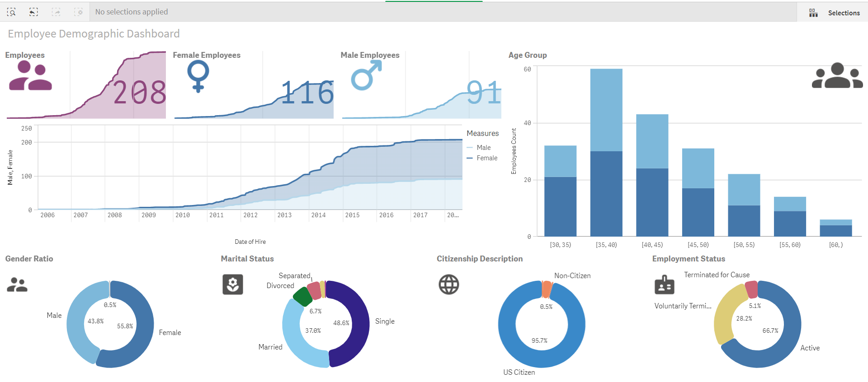The width and height of the screenshot is (868, 382).
Task: Select the green Divorced donut segment
Action: (x=302, y=296)
